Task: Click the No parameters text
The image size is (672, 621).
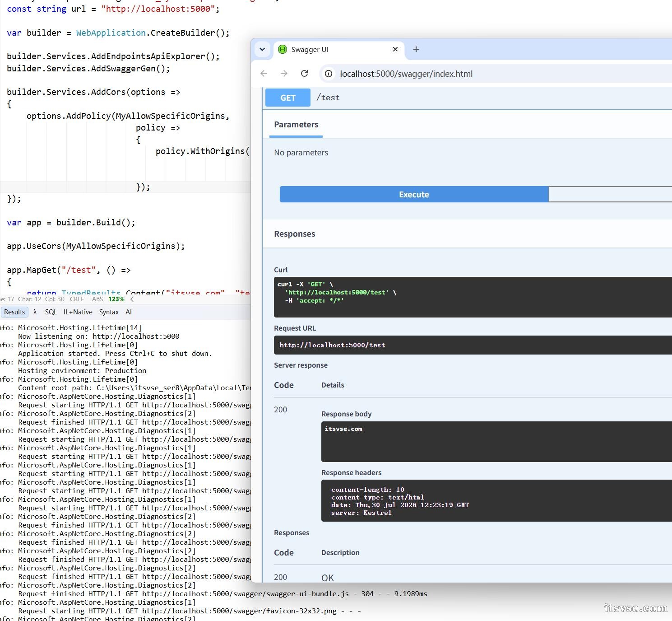Action: pyautogui.click(x=301, y=153)
